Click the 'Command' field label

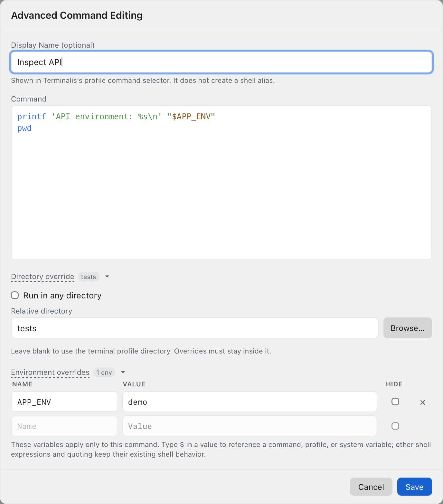click(29, 99)
